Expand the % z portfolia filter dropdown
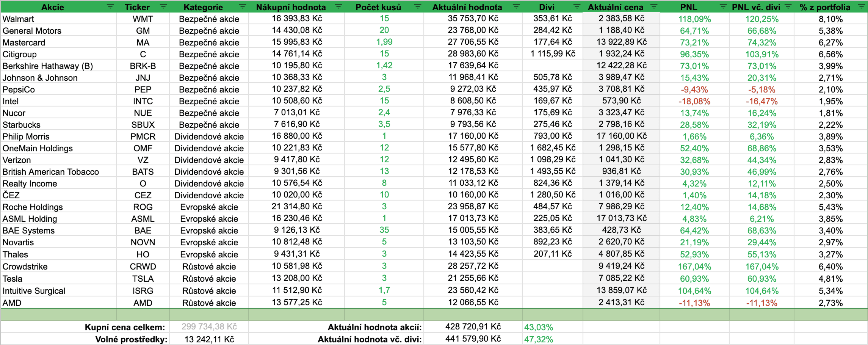 [861, 6]
